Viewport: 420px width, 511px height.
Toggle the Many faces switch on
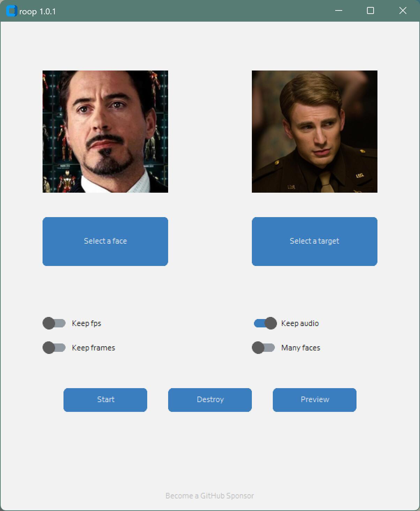[263, 348]
